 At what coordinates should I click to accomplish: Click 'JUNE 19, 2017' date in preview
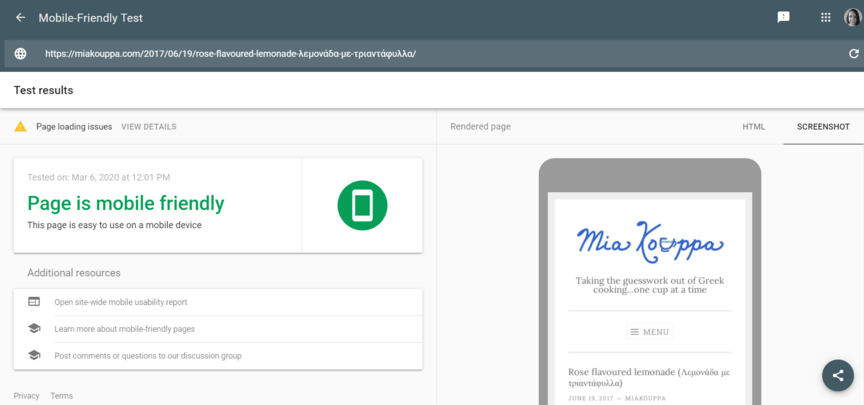589,398
